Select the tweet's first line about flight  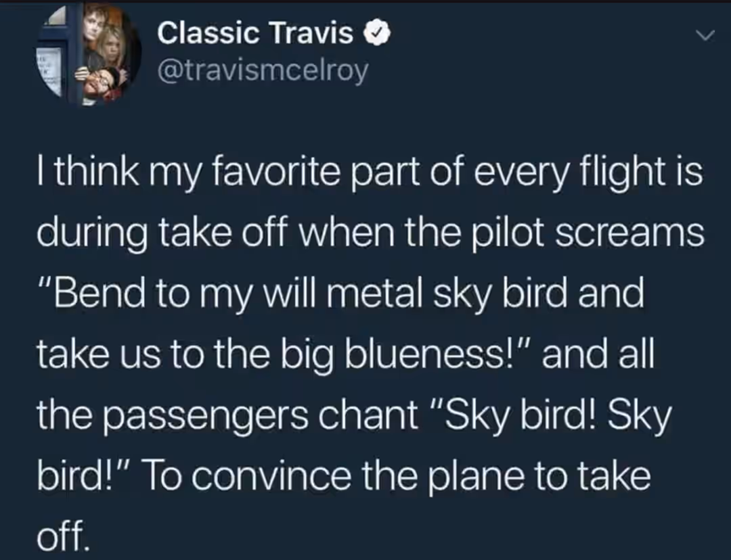coord(370,172)
